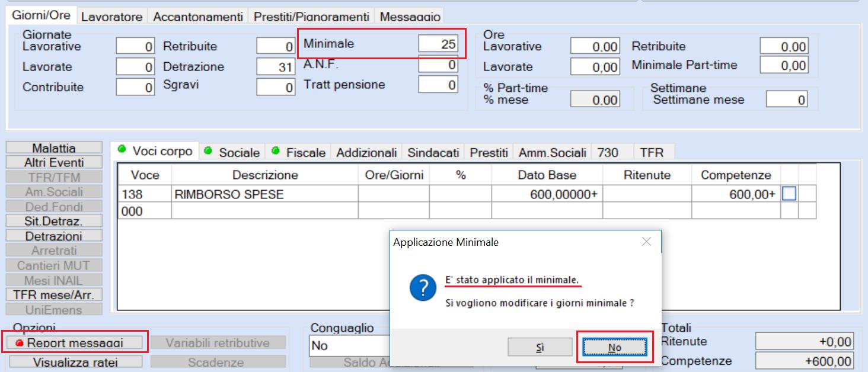Open Report messaggi button
Image resolution: width=868 pixels, height=372 pixels.
(x=75, y=342)
